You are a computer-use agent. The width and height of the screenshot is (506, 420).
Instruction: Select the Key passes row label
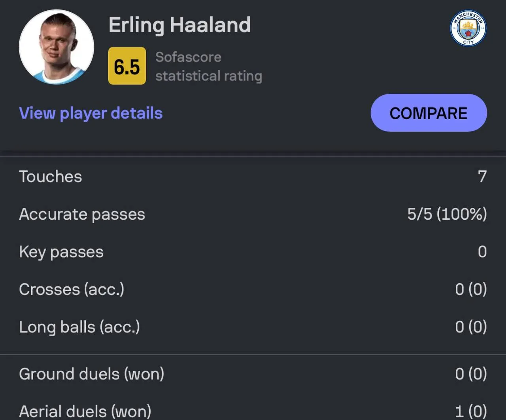[x=61, y=252]
